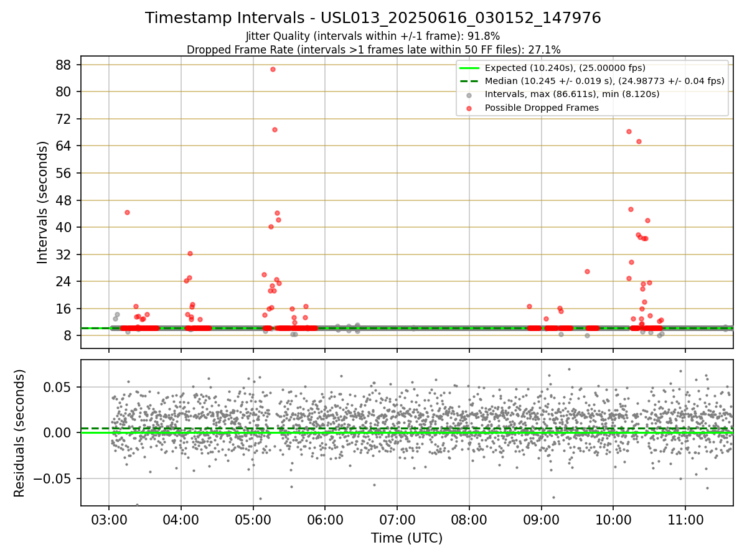Click the 'Time (UTC)' x-axis label
This screenshot has width=747, height=560.
click(406, 538)
